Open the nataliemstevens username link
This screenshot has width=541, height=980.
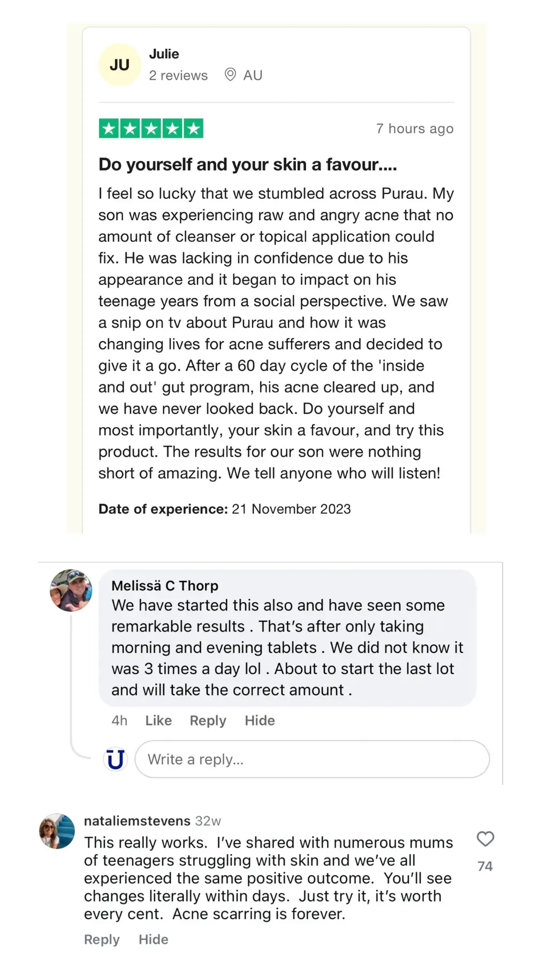(x=137, y=821)
